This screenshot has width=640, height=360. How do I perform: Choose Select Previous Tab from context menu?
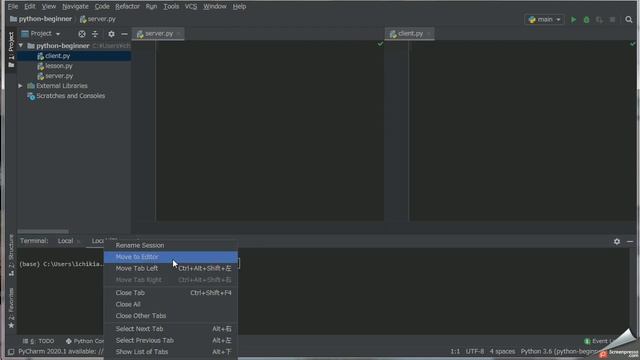click(171, 340)
